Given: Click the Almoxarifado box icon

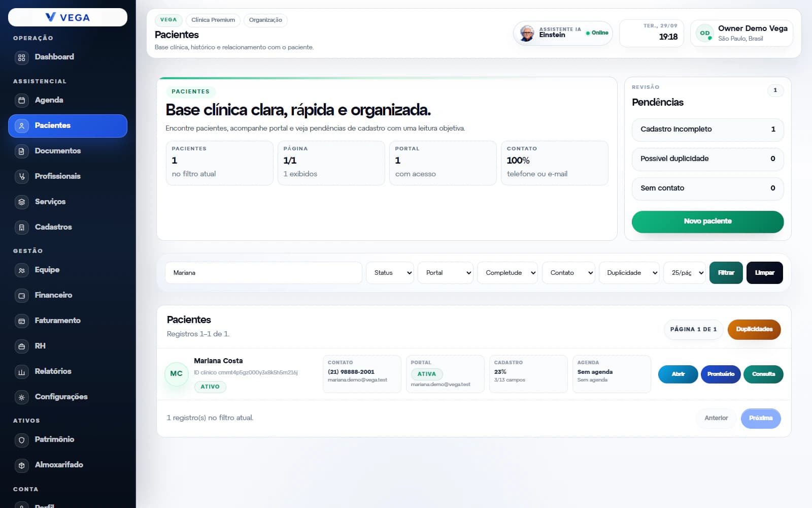Looking at the screenshot, I should pos(21,465).
